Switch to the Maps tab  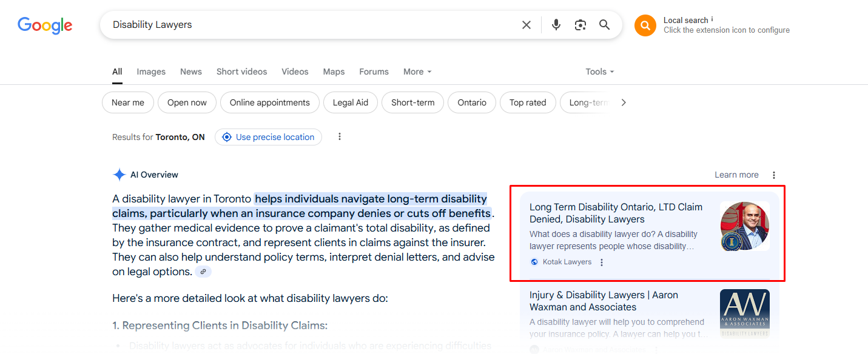334,72
